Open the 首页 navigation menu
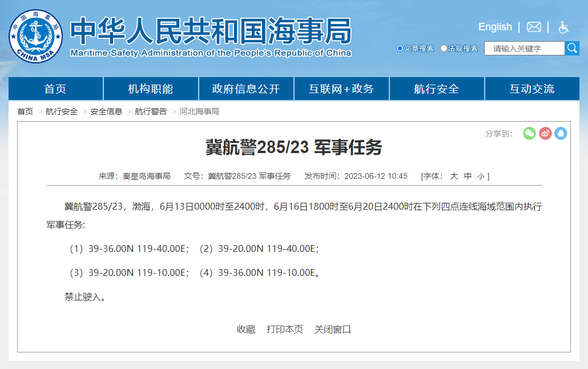 55,89
